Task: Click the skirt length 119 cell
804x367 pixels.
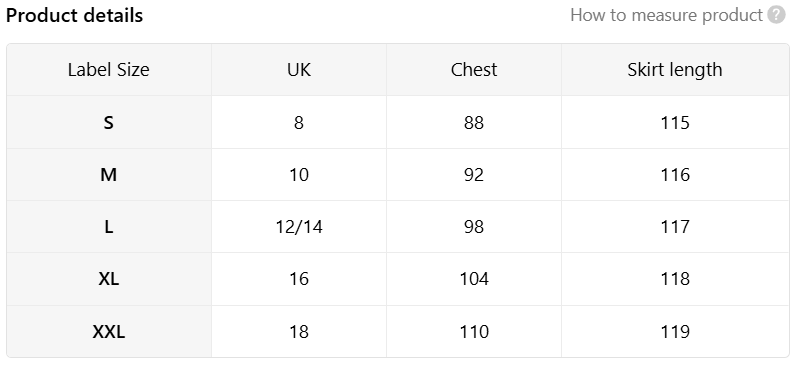Action: (675, 332)
